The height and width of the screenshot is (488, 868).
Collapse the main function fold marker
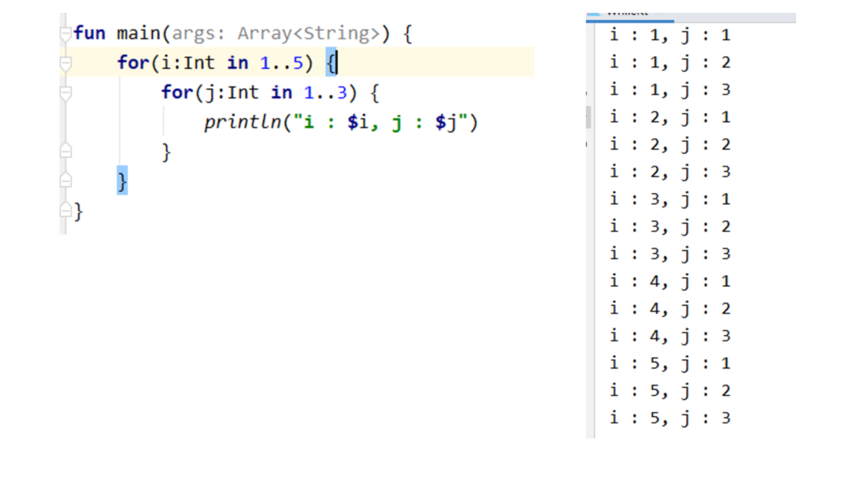pos(66,33)
